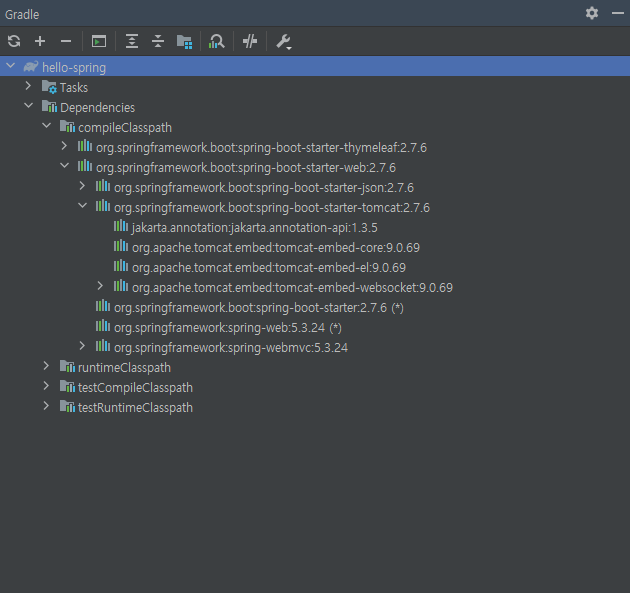Expand spring-boot-starter-json dependency
The height and width of the screenshot is (593, 630).
pyautogui.click(x=82, y=186)
